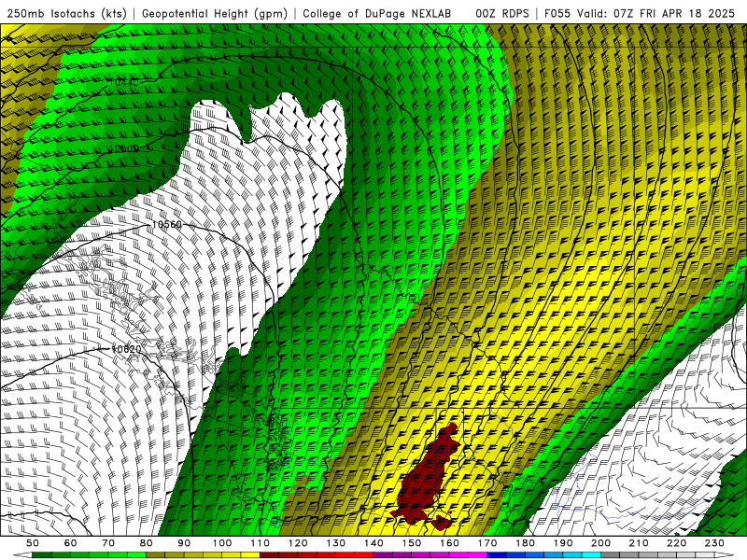Viewport: 747px width, 560px height.
Task: Click the 190 label on the color scale
Action: pyautogui.click(x=563, y=543)
